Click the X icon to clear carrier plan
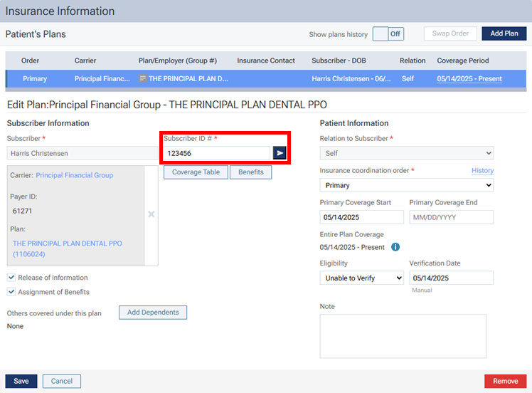Screen dimensions: 532x393 pos(151,214)
